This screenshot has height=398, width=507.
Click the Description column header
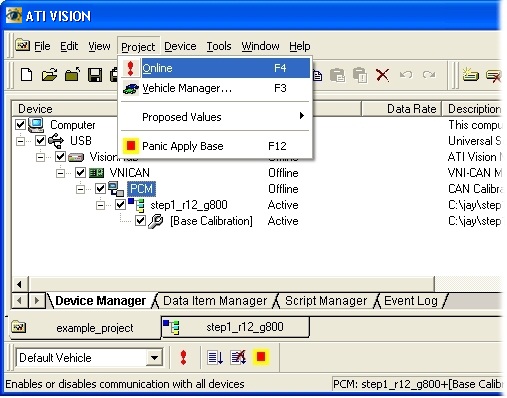[x=472, y=109]
